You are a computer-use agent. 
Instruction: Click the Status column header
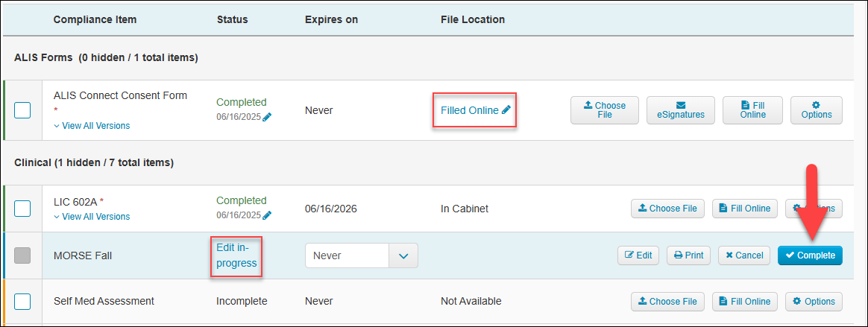point(233,19)
